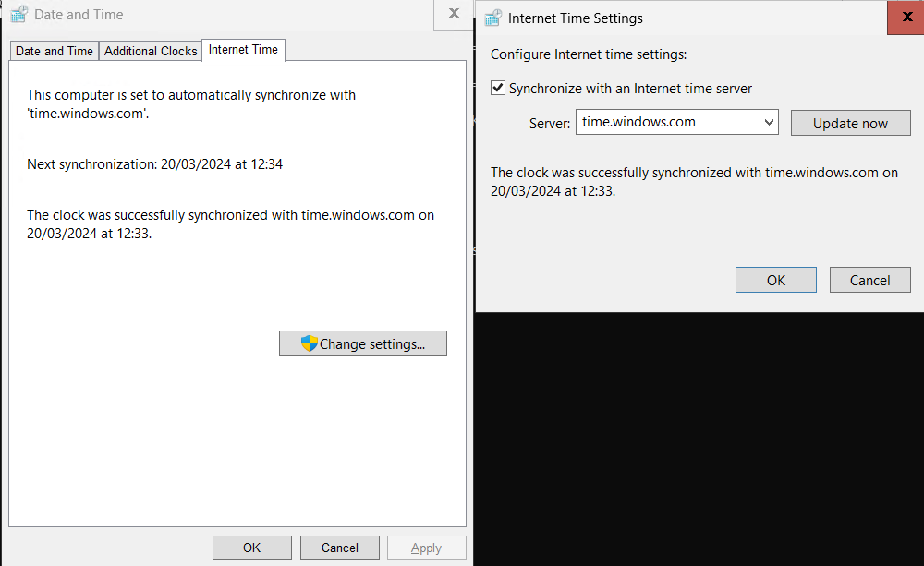Image resolution: width=924 pixels, height=566 pixels.
Task: Open the Additional Clocks tab
Action: [x=150, y=51]
